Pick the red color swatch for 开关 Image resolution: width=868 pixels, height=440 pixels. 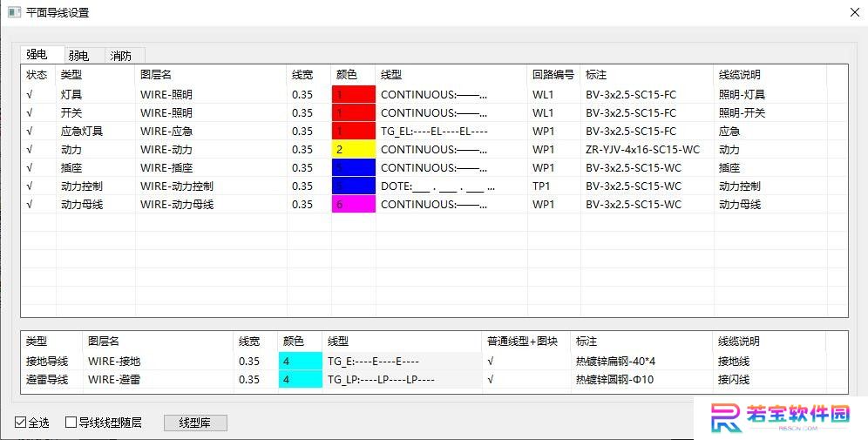353,112
